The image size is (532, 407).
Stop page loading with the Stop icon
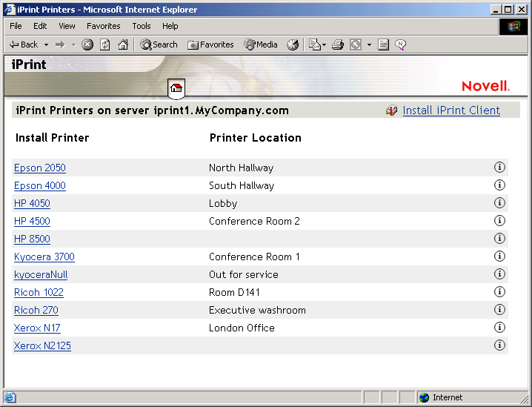[x=87, y=44]
